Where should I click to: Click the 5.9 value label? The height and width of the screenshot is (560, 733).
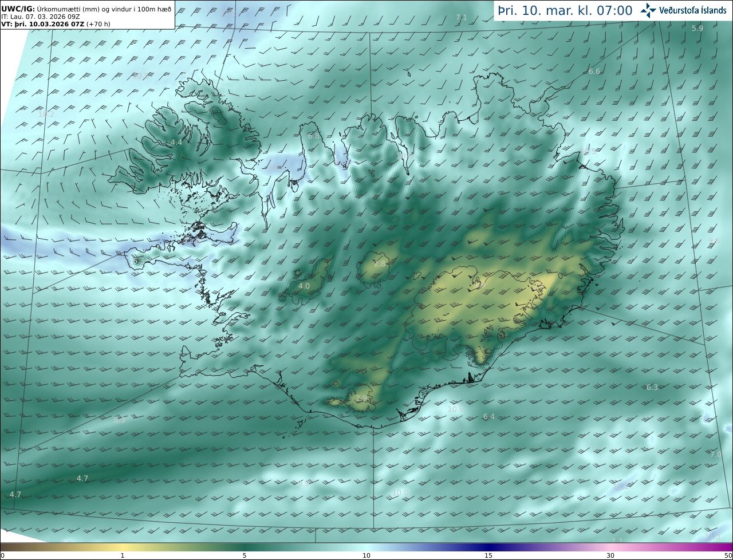pyautogui.click(x=697, y=28)
